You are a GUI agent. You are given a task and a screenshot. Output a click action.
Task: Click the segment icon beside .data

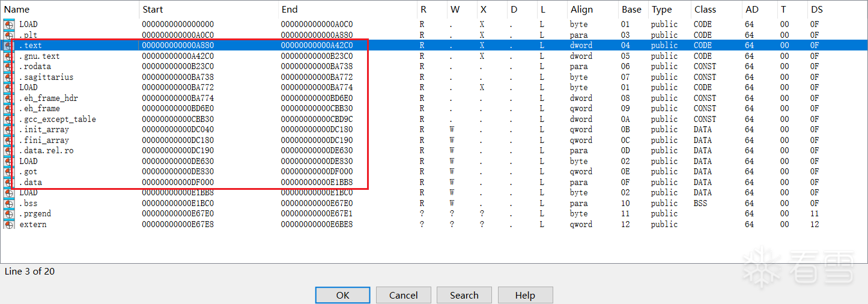click(9, 182)
